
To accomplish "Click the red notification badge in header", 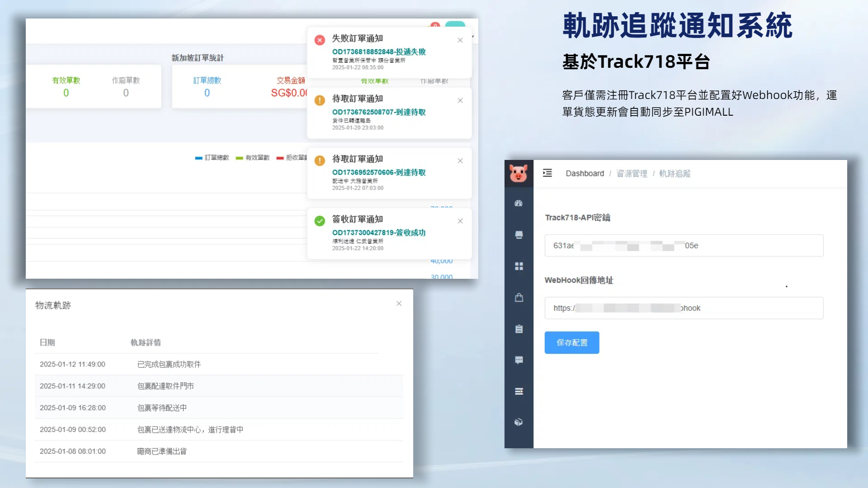I will tap(435, 25).
